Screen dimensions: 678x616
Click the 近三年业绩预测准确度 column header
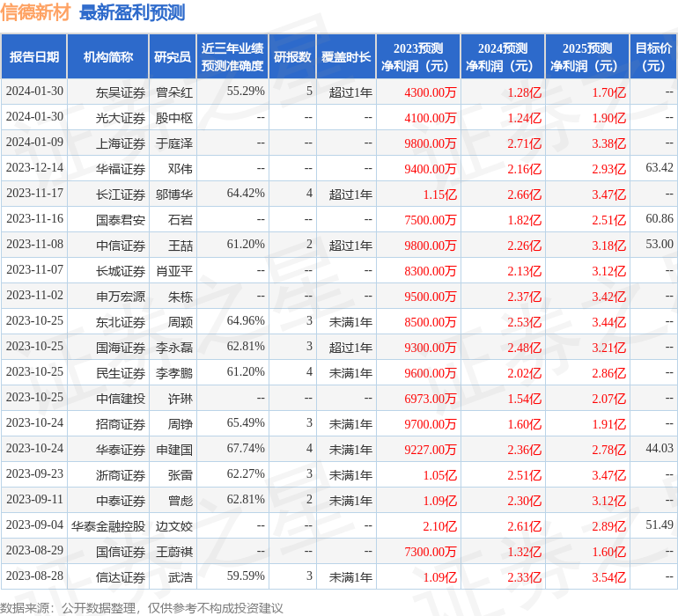(232, 56)
